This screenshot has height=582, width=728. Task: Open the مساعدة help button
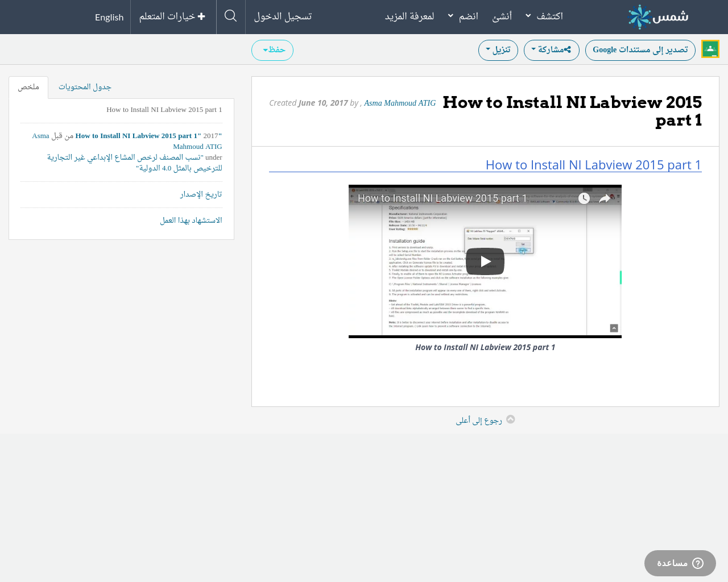click(x=680, y=563)
